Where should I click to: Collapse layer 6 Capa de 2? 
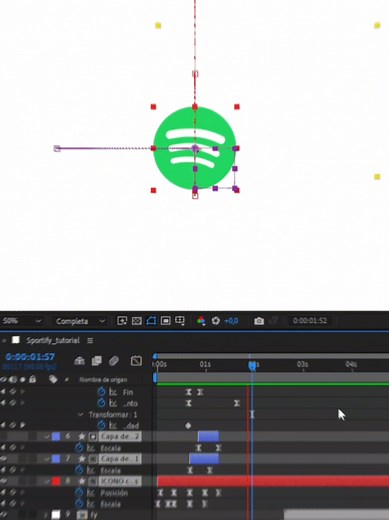(47, 436)
